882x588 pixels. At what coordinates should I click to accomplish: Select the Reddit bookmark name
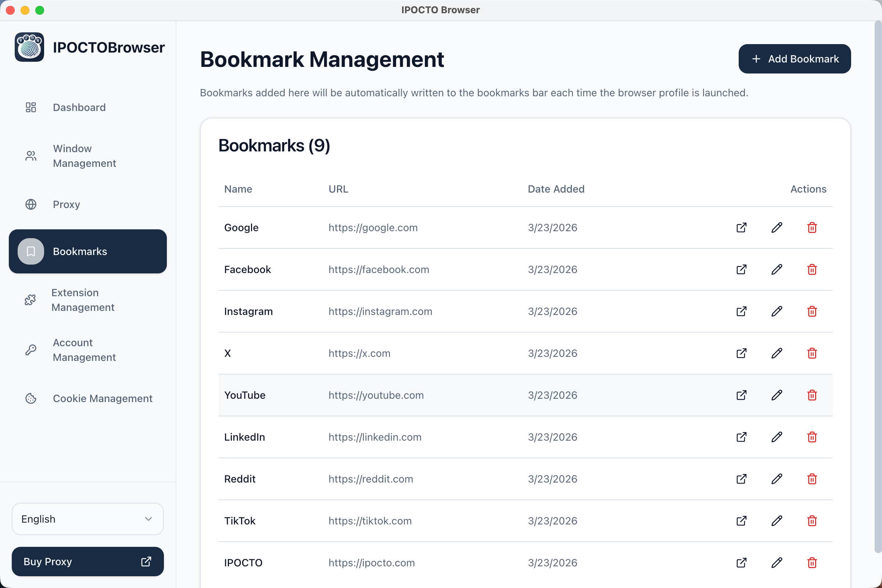click(x=240, y=479)
